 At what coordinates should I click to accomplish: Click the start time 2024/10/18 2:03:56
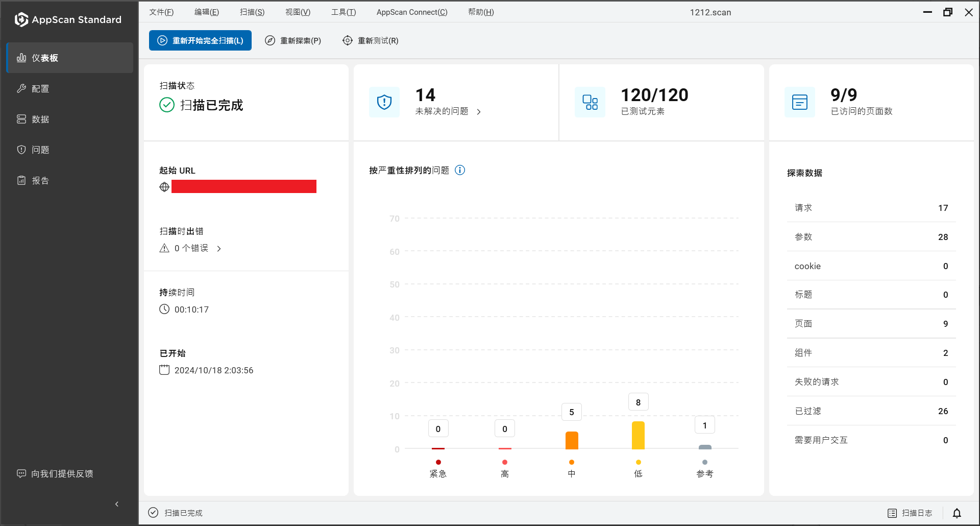[x=214, y=370]
